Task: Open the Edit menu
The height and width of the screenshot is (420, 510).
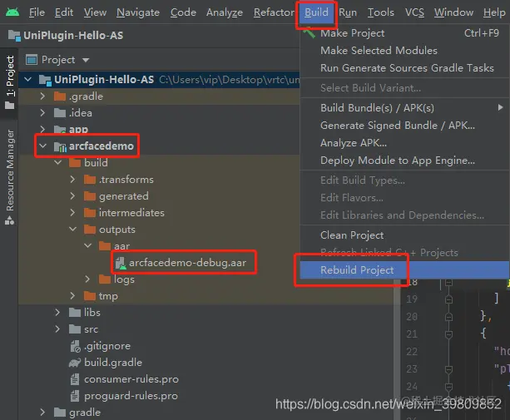Action: [x=64, y=12]
